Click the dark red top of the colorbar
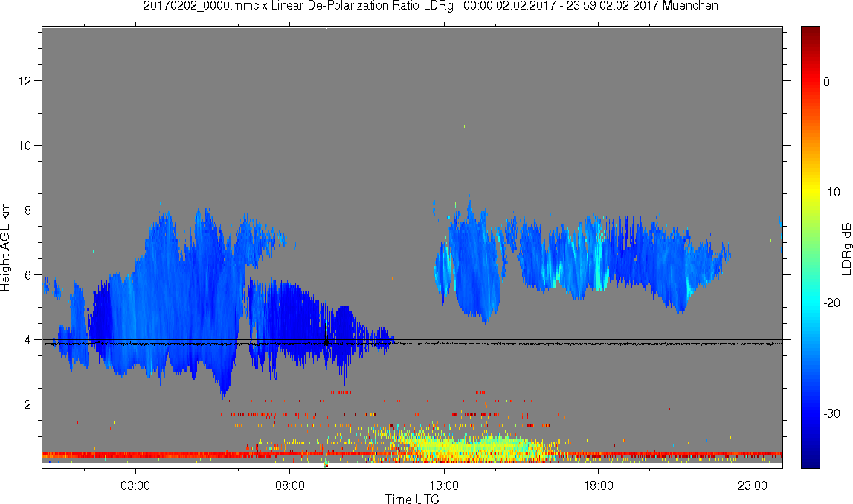 coord(810,33)
